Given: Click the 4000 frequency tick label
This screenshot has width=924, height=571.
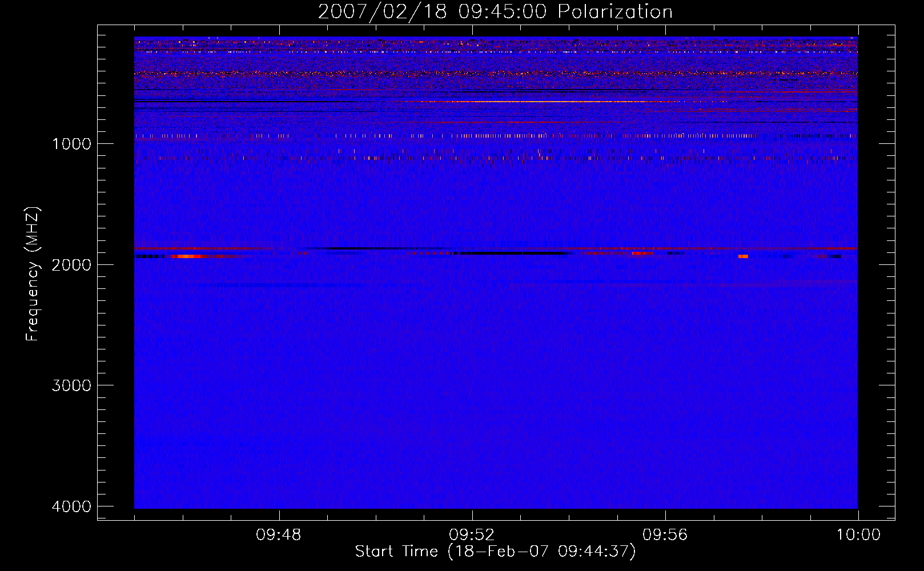Looking at the screenshot, I should (71, 506).
